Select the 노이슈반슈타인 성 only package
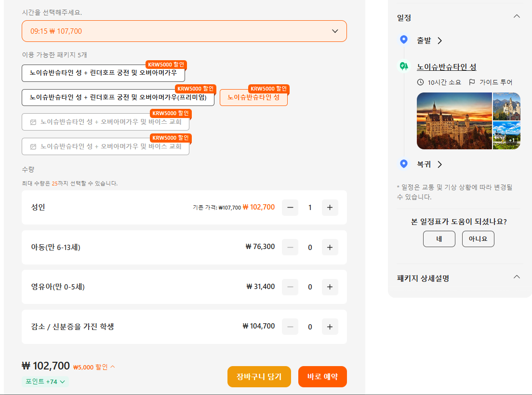532x395 pixels. (x=253, y=98)
